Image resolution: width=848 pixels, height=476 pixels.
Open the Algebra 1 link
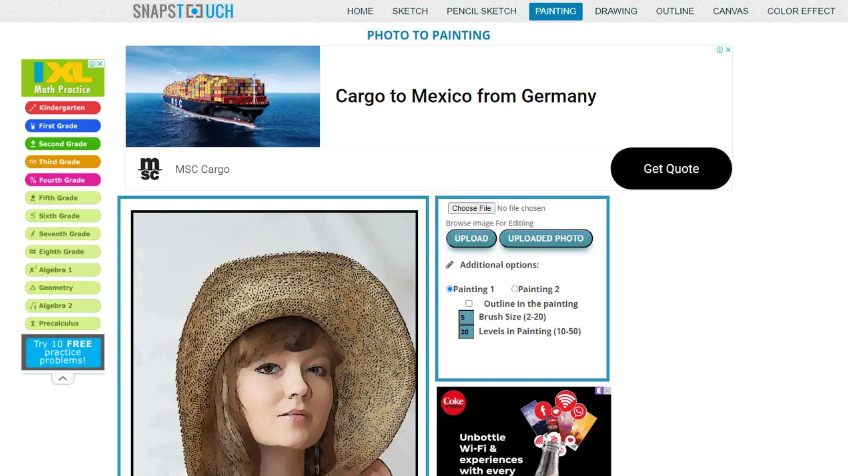pyautogui.click(x=63, y=269)
